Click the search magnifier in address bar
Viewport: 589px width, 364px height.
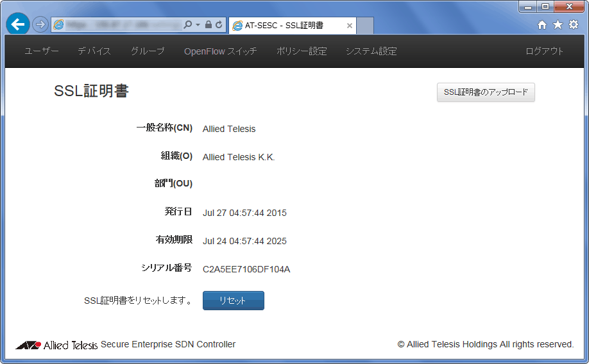pyautogui.click(x=187, y=25)
